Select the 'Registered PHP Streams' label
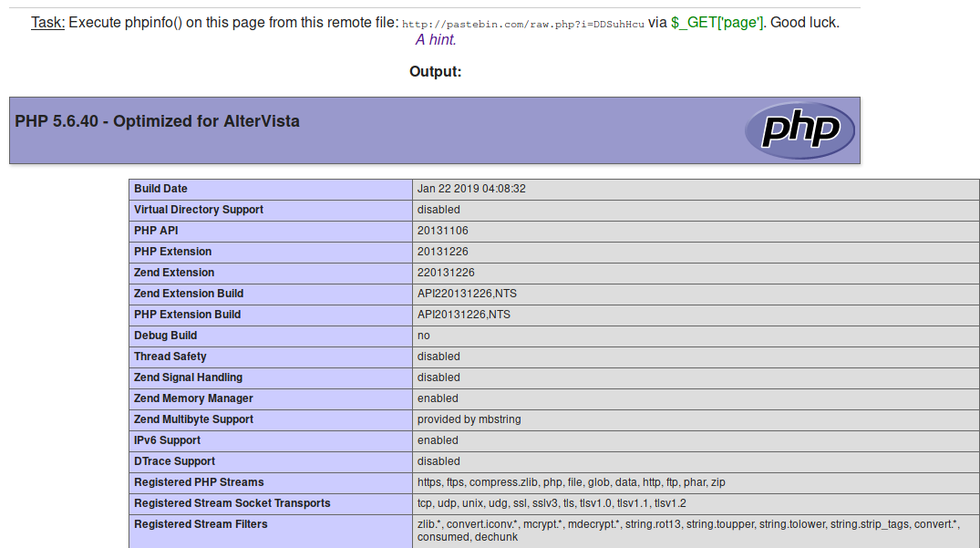This screenshot has height=548, width=980. pos(199,482)
